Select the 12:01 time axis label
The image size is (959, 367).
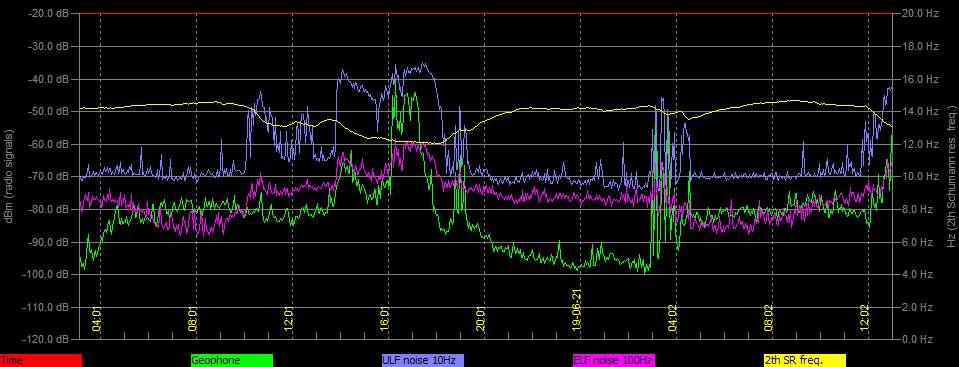pyautogui.click(x=289, y=319)
